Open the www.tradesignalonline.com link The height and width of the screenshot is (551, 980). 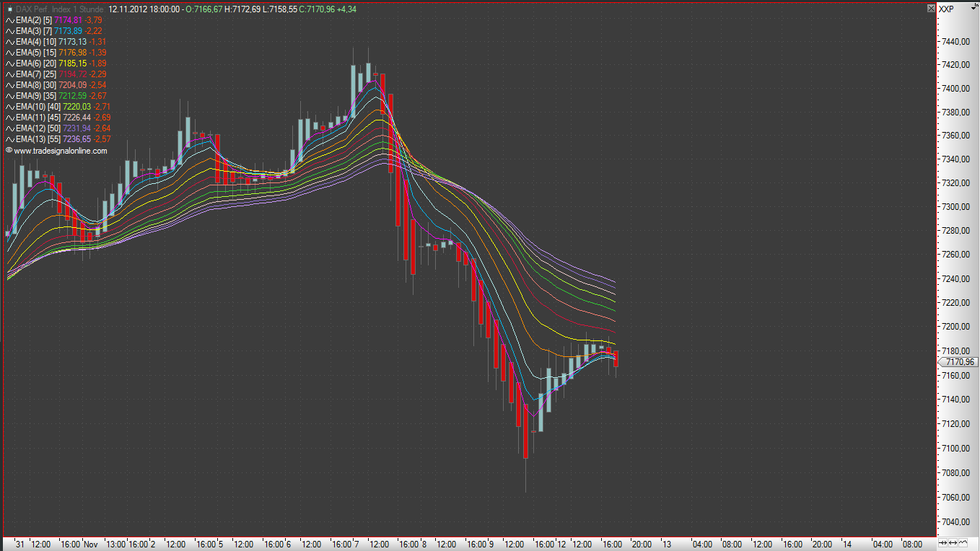click(x=60, y=151)
